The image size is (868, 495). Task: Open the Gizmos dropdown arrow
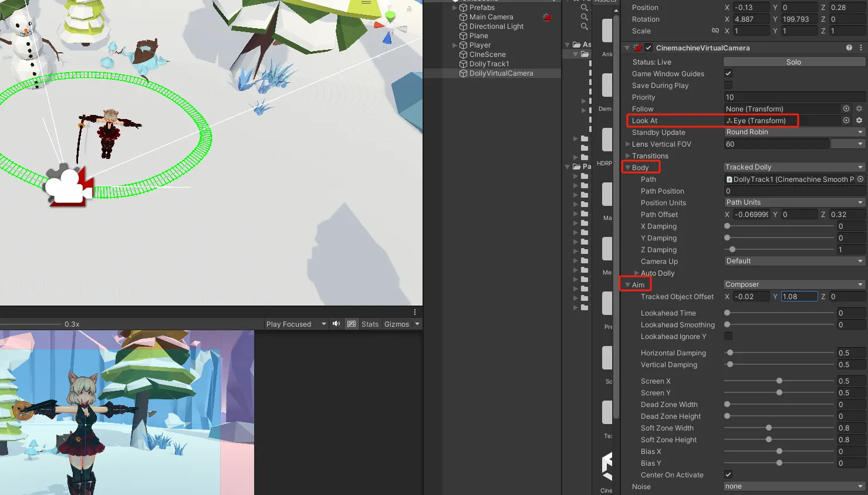click(x=417, y=324)
